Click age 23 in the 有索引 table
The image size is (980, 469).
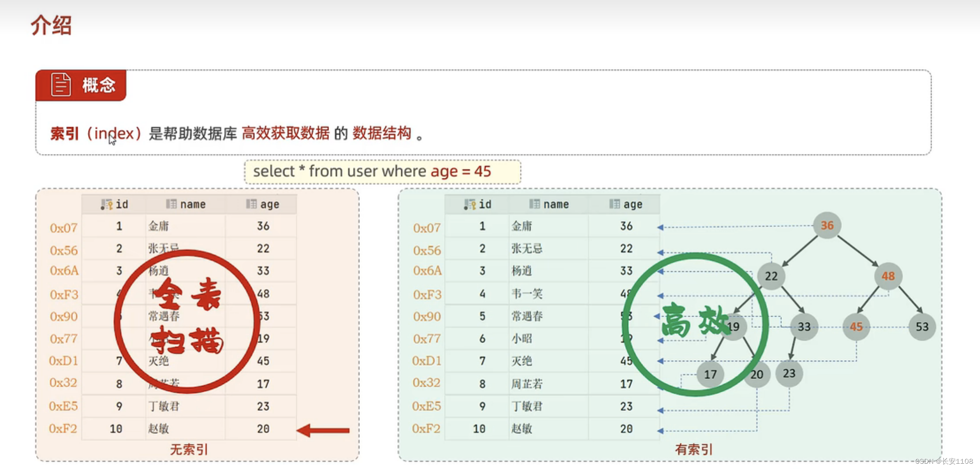pos(626,406)
